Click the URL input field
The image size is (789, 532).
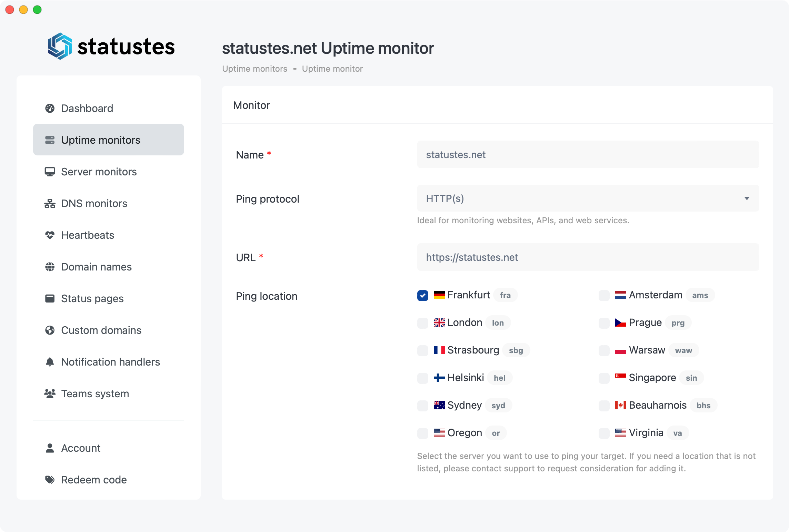588,257
